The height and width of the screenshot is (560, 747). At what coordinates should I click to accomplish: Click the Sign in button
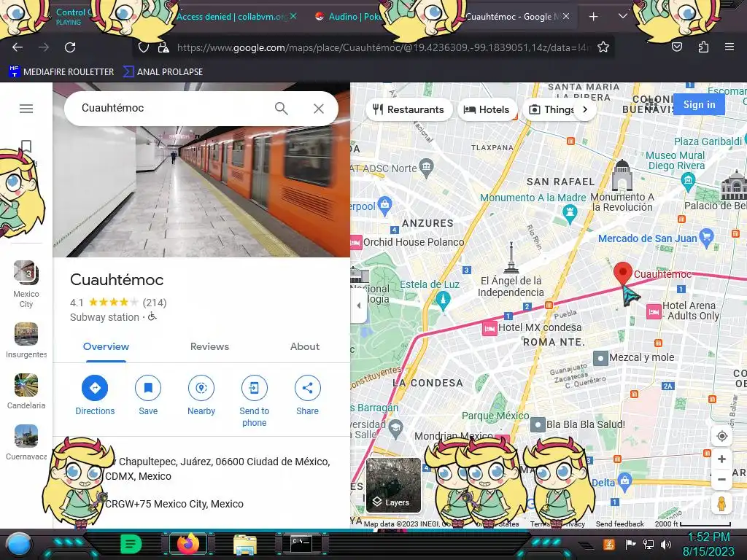click(x=699, y=104)
